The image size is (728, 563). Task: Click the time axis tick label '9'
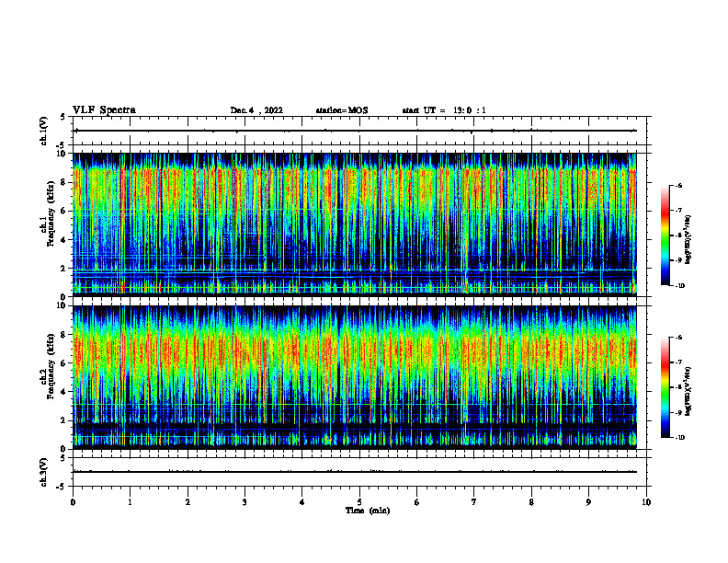tap(588, 502)
